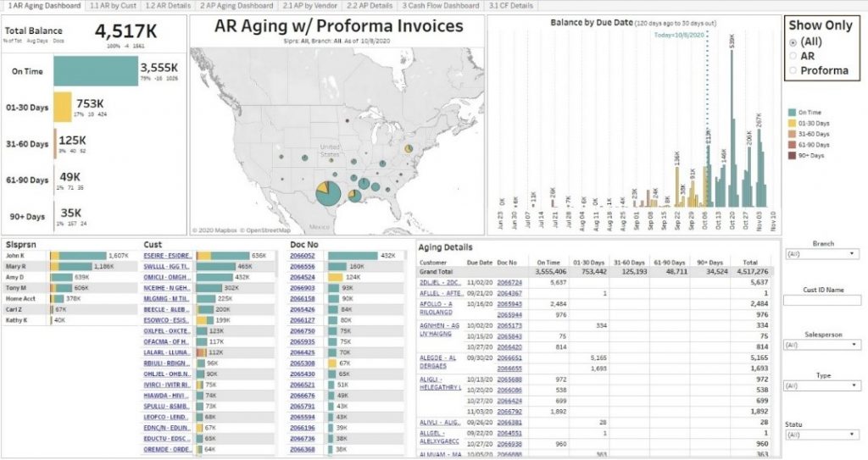Select the 01-30 Days yellow bar
This screenshot has width=868, height=460.
[64, 108]
